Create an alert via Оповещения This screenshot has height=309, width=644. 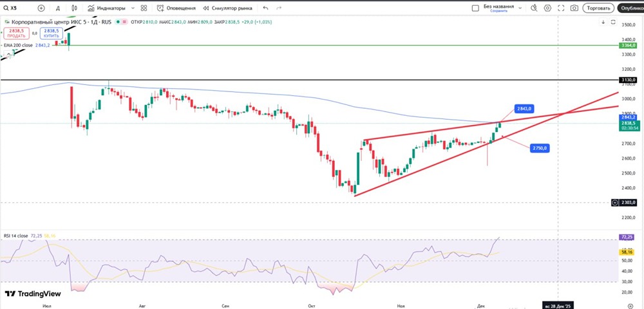176,8
